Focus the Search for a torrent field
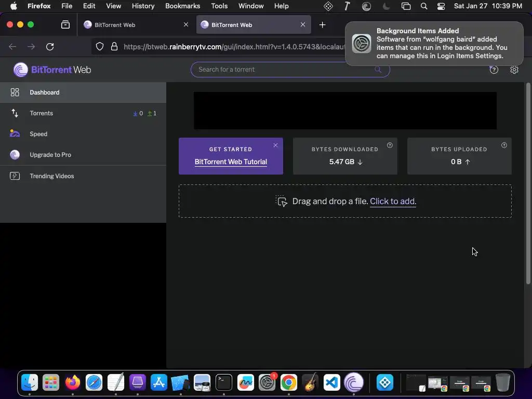 coord(290,70)
